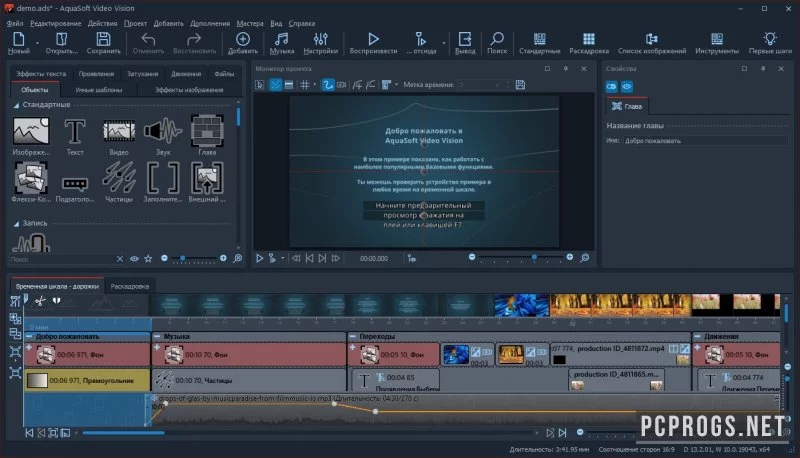This screenshot has height=458, width=800.
Task: Select the Звук sound object icon
Action: point(163,131)
